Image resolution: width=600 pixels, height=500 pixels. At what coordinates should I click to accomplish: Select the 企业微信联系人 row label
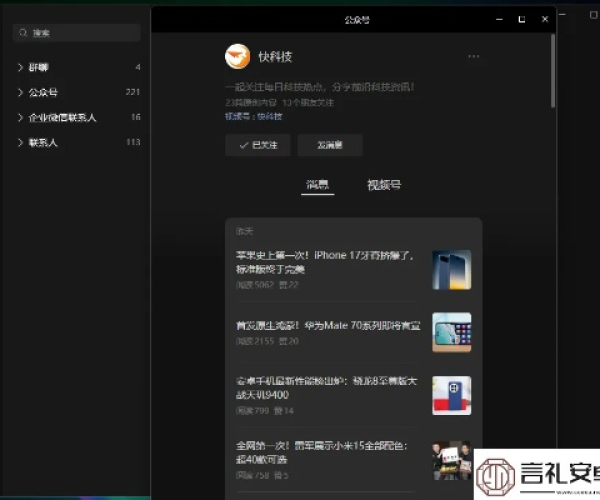click(62, 117)
